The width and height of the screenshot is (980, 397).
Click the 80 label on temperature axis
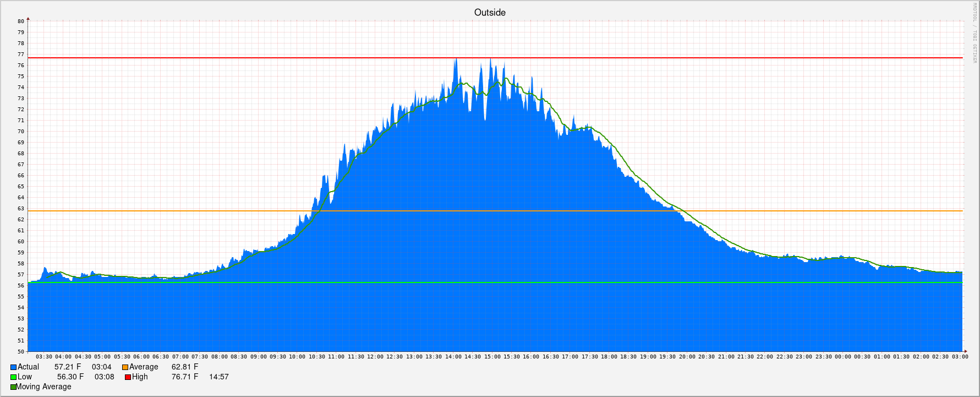click(21, 21)
